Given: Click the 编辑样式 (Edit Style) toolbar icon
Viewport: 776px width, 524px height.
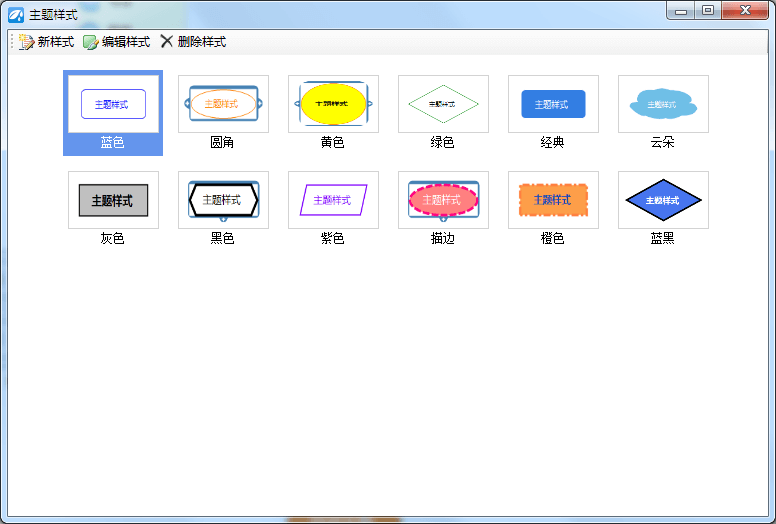Looking at the screenshot, I should click(91, 42).
